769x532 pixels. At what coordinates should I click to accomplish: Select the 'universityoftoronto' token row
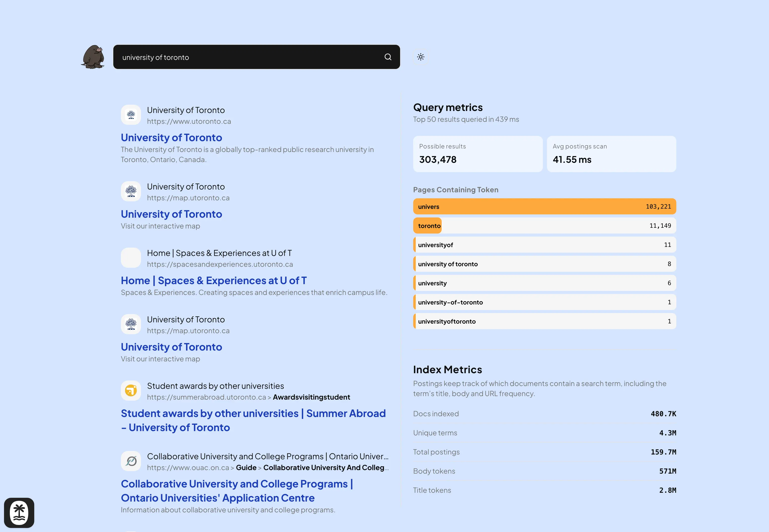click(545, 321)
